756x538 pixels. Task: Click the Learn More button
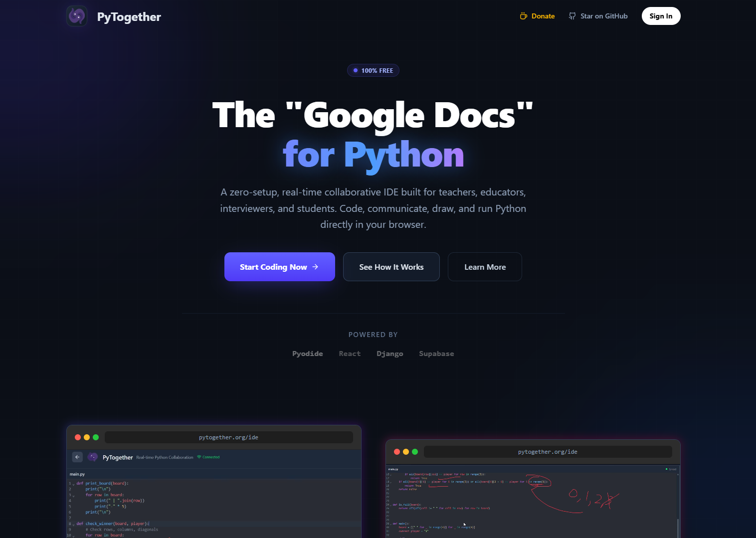coord(484,267)
